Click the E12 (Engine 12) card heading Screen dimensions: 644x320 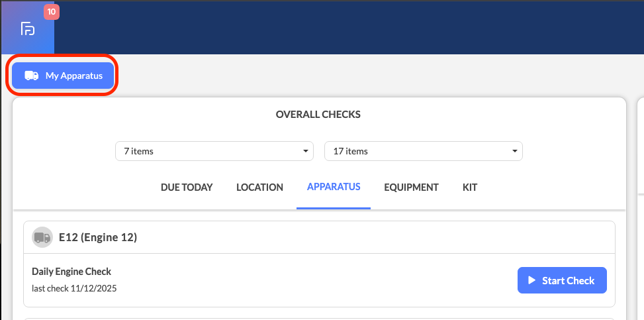(x=98, y=237)
